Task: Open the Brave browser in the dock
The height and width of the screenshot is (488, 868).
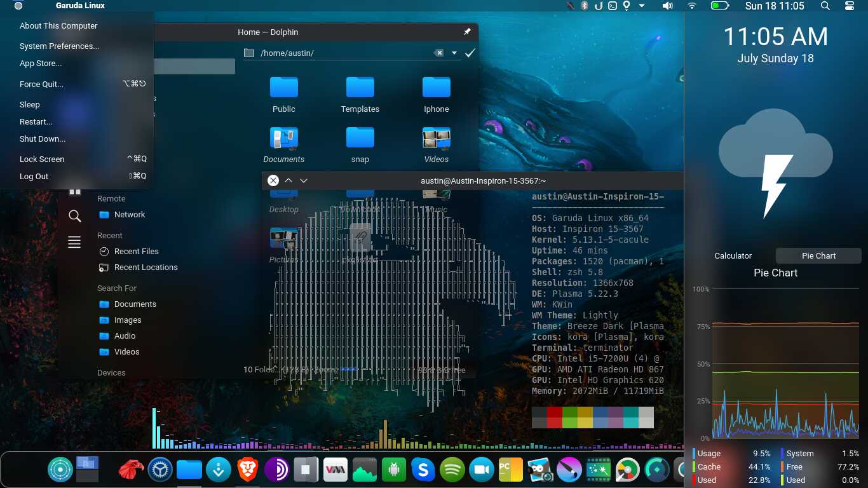Action: pyautogui.click(x=248, y=470)
